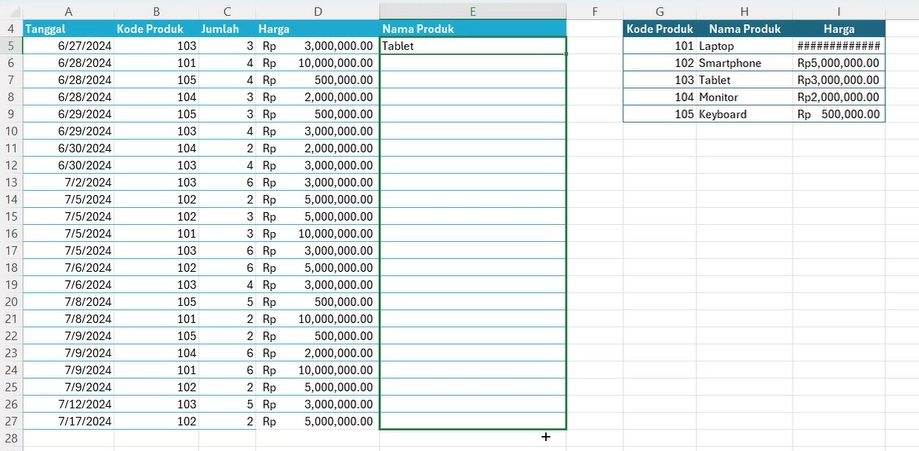Click the Keyboard cell

click(744, 114)
